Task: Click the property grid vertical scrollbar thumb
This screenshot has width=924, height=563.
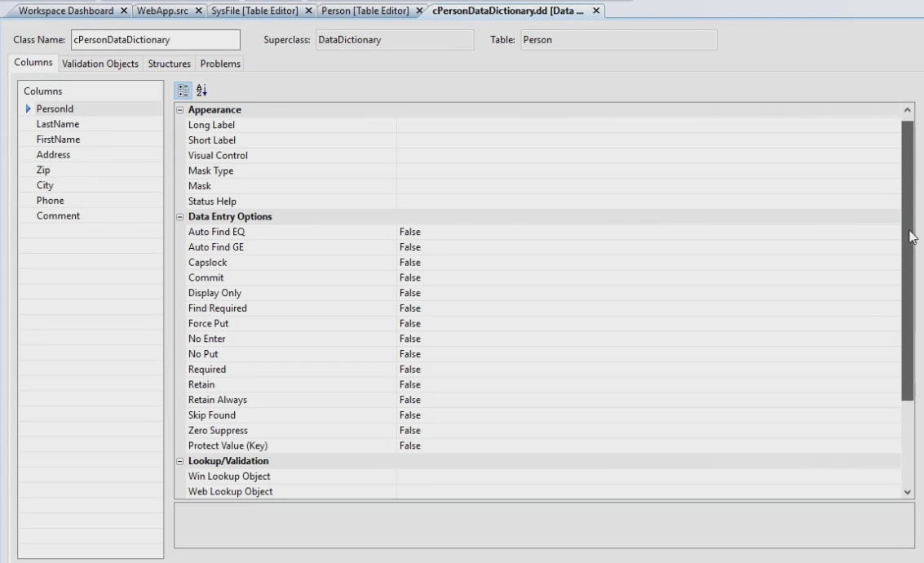Action: pos(909,261)
